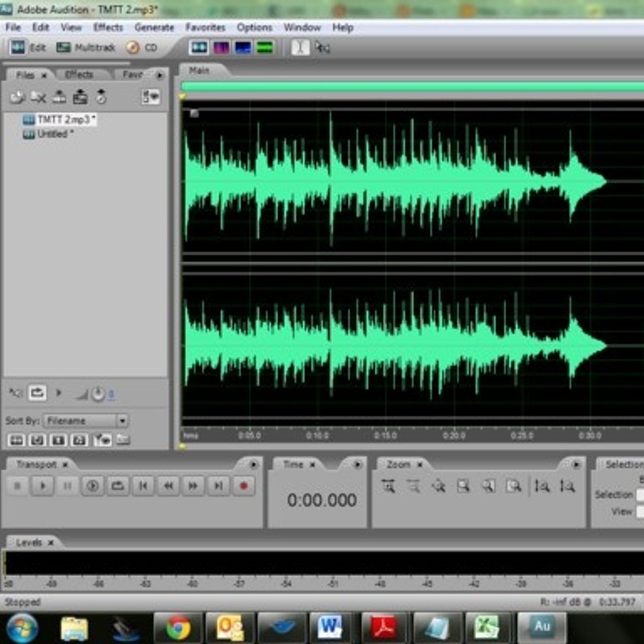This screenshot has width=644, height=644.
Task: Open the View menu
Action: click(x=71, y=28)
